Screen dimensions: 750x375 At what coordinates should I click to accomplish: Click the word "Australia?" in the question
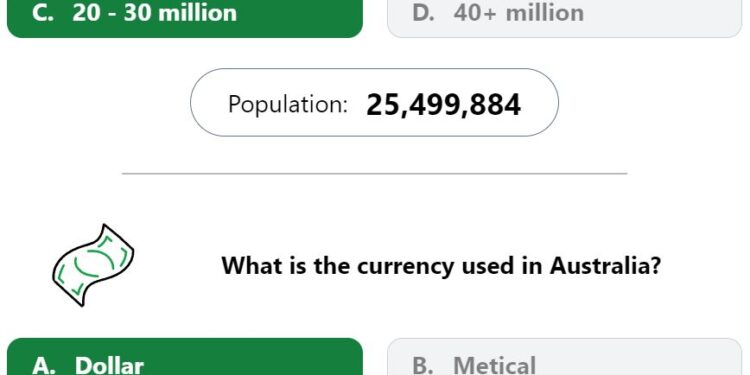click(606, 265)
